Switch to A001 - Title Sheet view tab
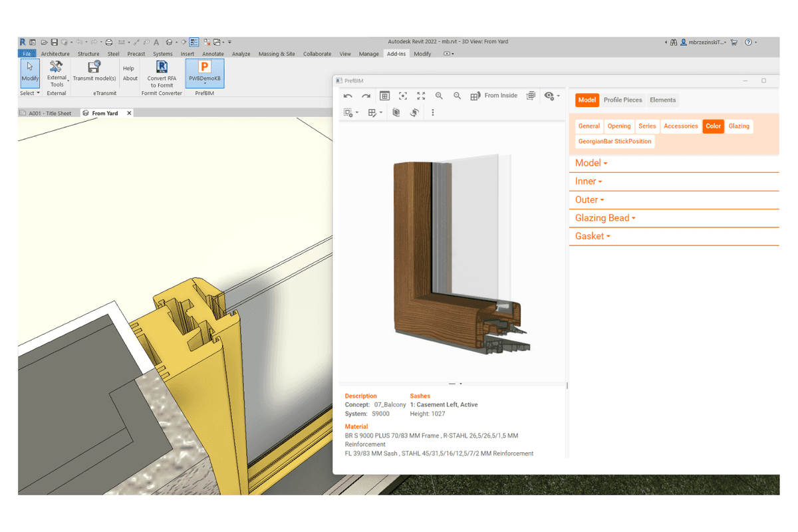Screen dimensions: 798x532 click(x=46, y=114)
